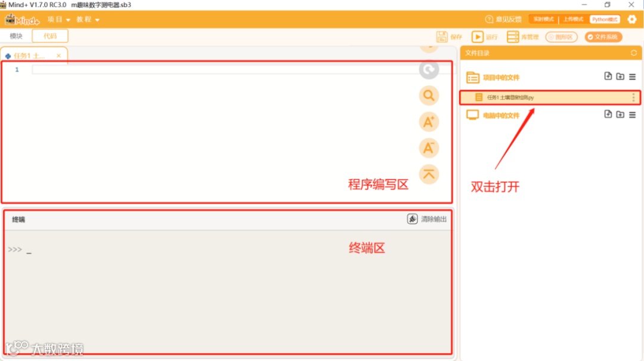Viewport: 644px width, 361px height.
Task: Toggle the 图形区 panel
Action: pyautogui.click(x=562, y=37)
